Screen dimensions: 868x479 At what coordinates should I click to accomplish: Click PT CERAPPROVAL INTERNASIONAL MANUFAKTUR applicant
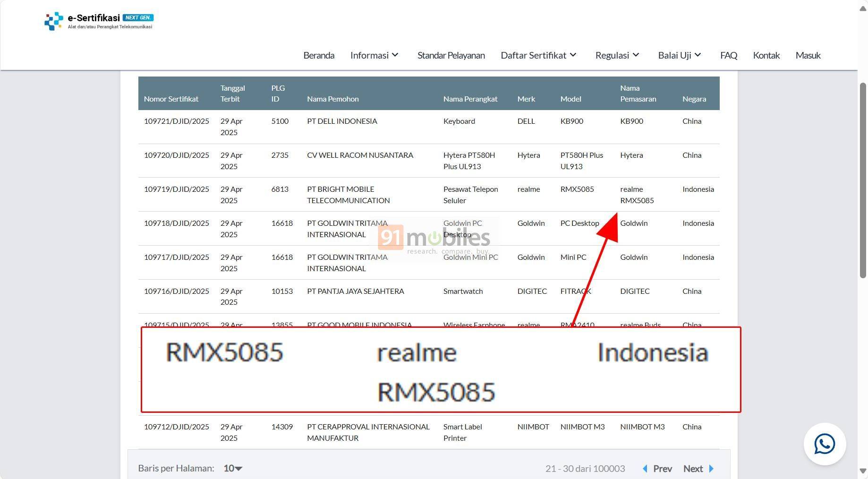click(x=368, y=432)
